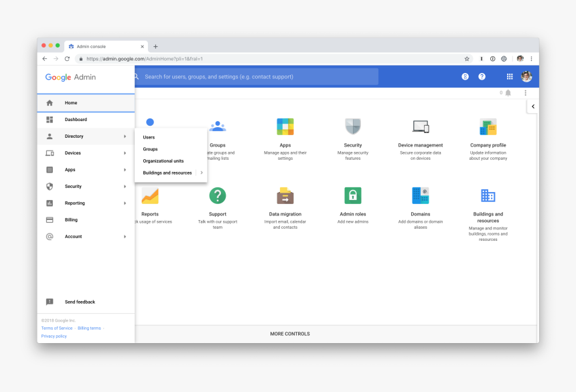Open the Domains card icon
Viewport: 576px width, 392px height.
(421, 195)
